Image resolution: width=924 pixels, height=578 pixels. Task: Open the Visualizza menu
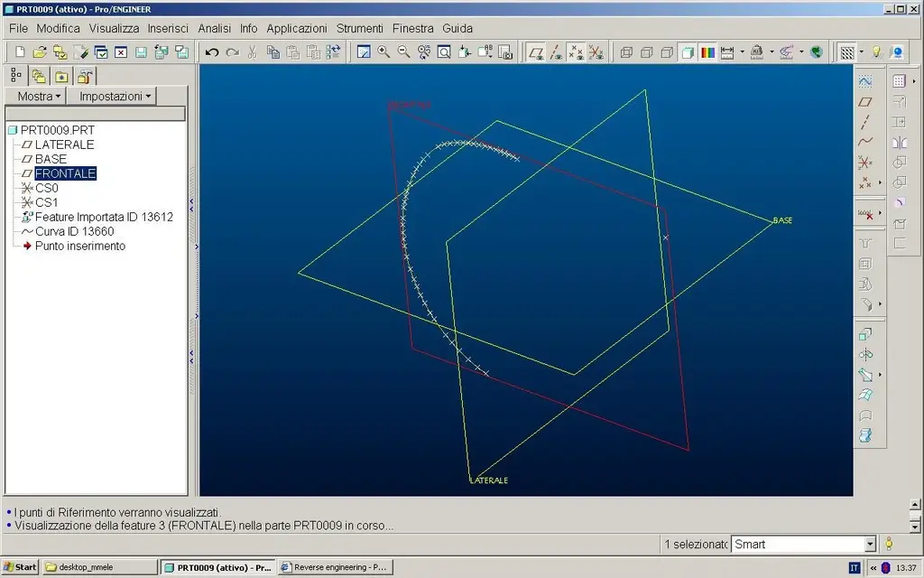pos(114,28)
